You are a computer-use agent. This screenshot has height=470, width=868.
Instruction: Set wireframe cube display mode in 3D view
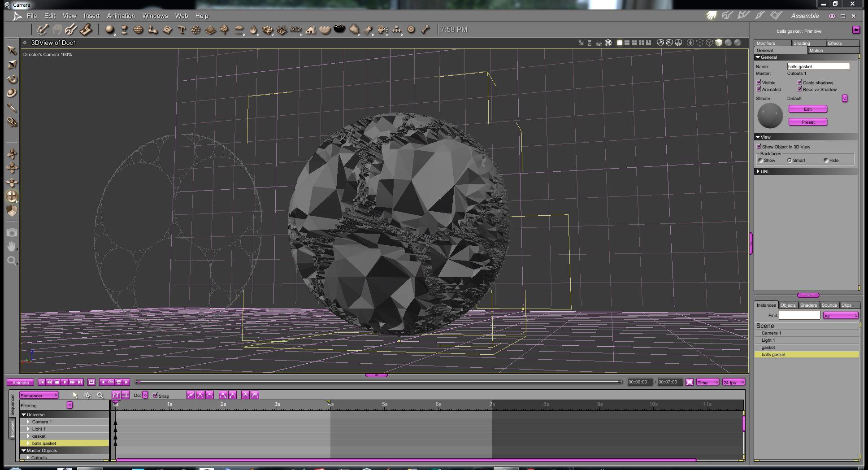pyautogui.click(x=709, y=43)
